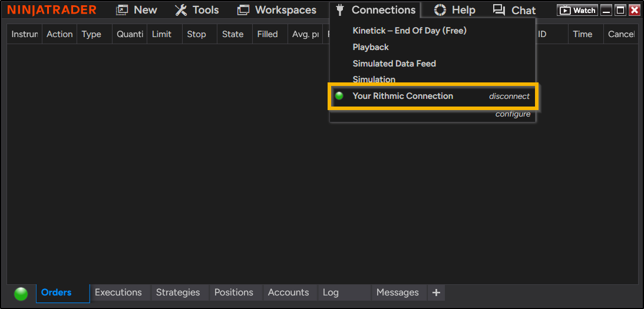Screen dimensions: 644x309
Task: Select Kinetick – End Of Day (Free)
Action: tap(409, 31)
